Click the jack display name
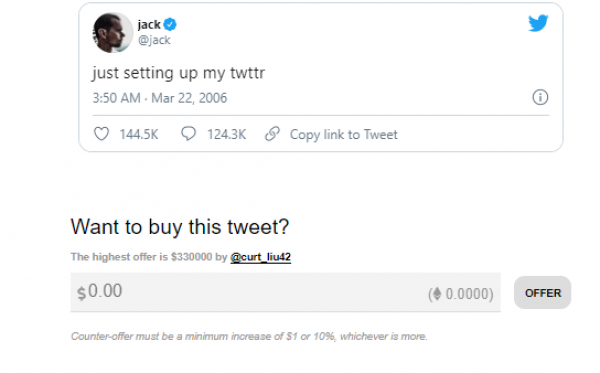The image size is (600, 373). (149, 24)
